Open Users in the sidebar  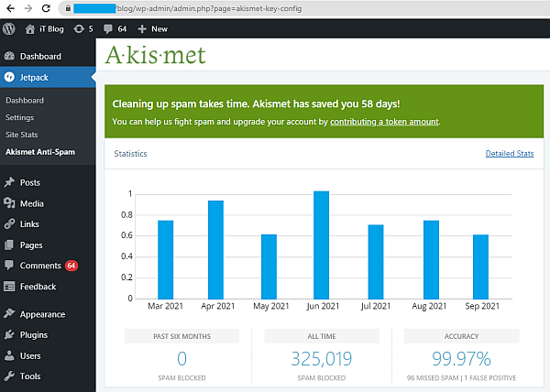pos(30,356)
